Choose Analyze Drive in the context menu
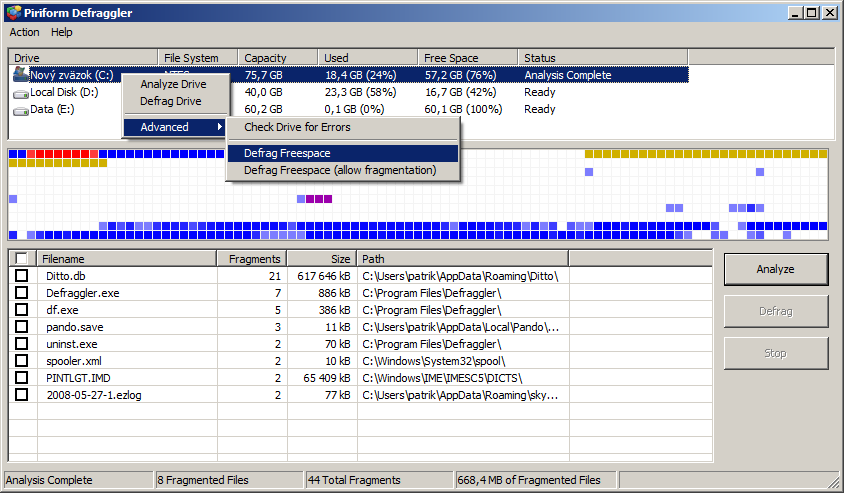The width and height of the screenshot is (844, 493). click(173, 85)
